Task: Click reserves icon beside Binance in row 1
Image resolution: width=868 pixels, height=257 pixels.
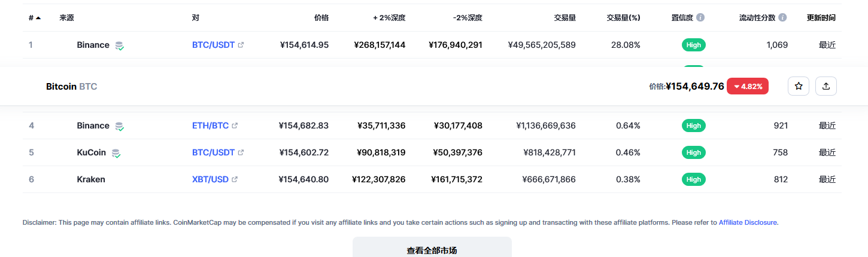Action: tap(120, 45)
